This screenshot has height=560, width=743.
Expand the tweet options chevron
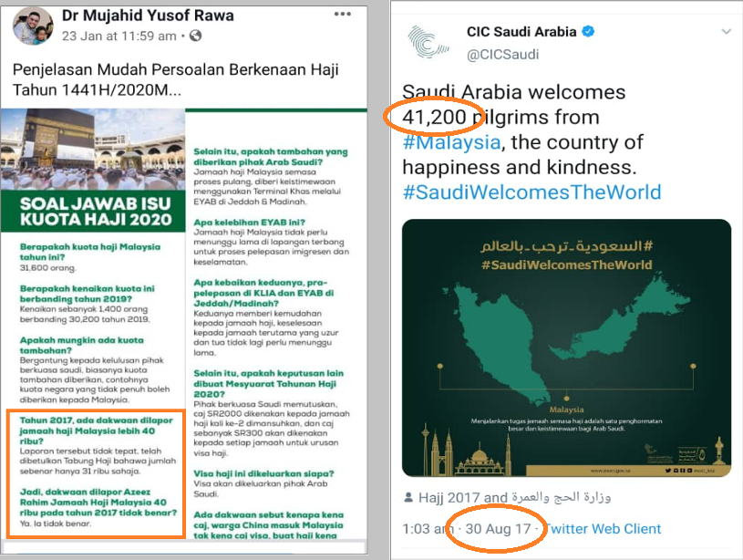pos(726,32)
